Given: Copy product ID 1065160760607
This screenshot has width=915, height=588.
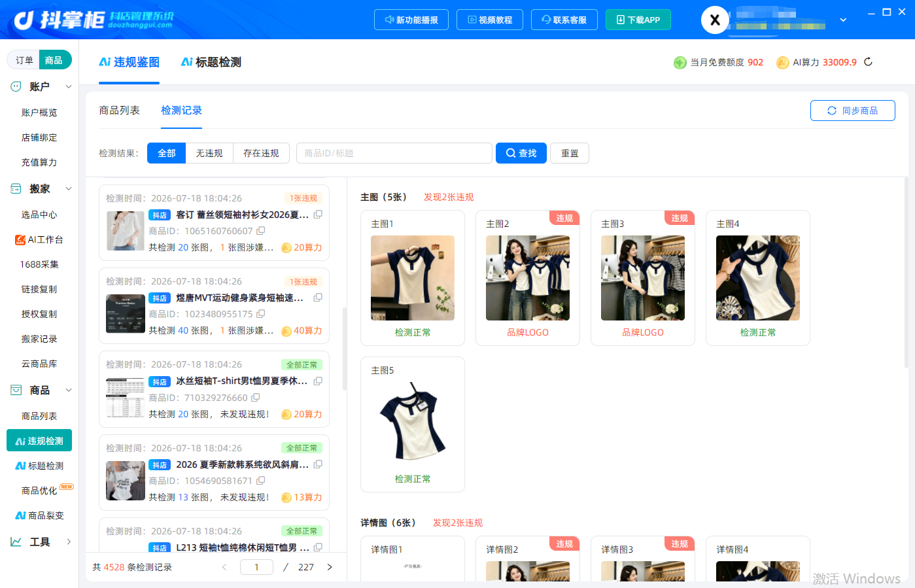Looking at the screenshot, I should click(x=261, y=231).
